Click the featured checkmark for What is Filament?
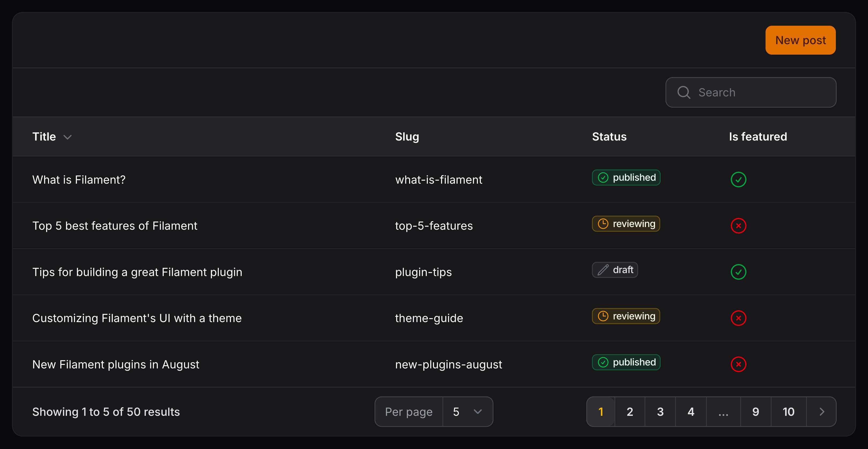 tap(738, 180)
